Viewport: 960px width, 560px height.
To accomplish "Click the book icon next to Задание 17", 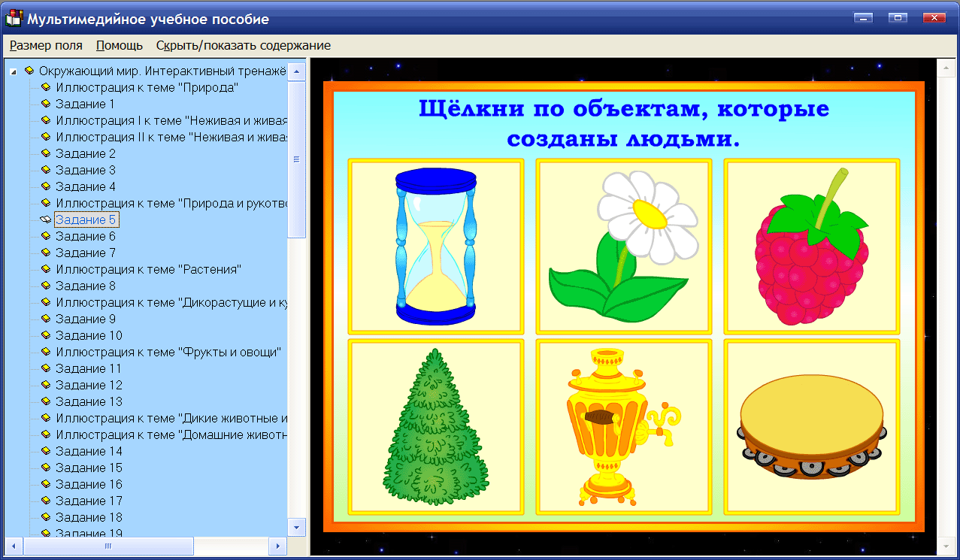I will [45, 501].
